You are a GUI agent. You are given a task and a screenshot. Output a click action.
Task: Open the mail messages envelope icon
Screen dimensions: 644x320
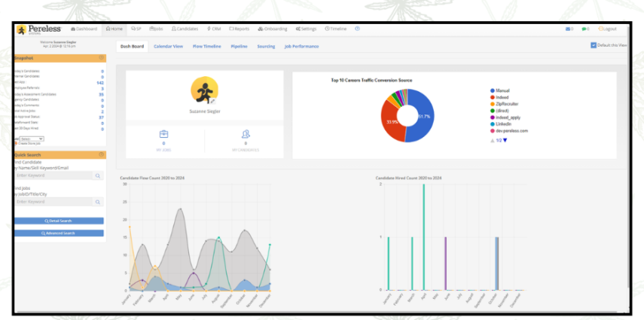tap(569, 29)
